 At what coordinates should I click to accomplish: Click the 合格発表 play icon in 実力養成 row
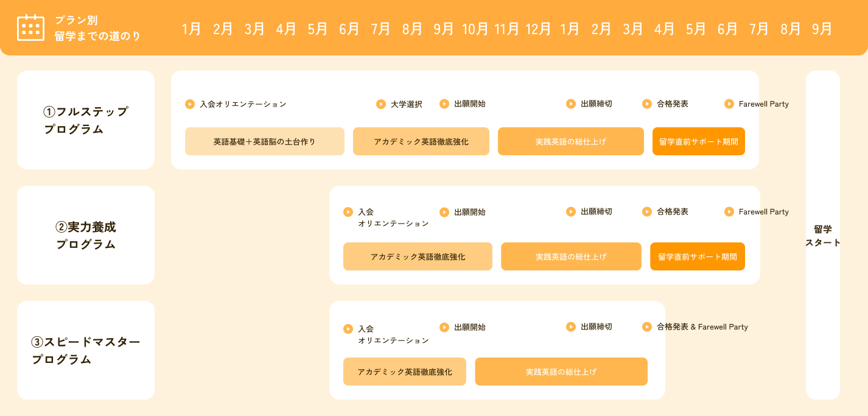[647, 211]
